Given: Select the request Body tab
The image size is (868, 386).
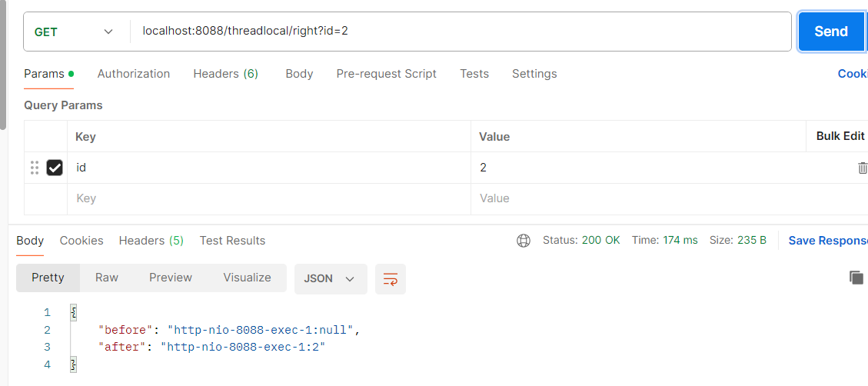Looking at the screenshot, I should pyautogui.click(x=299, y=74).
